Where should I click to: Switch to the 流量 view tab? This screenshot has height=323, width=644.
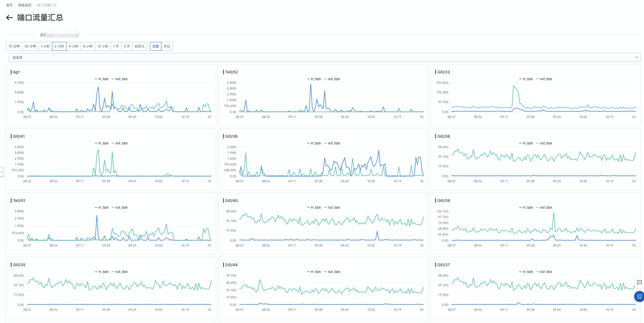tap(156, 46)
